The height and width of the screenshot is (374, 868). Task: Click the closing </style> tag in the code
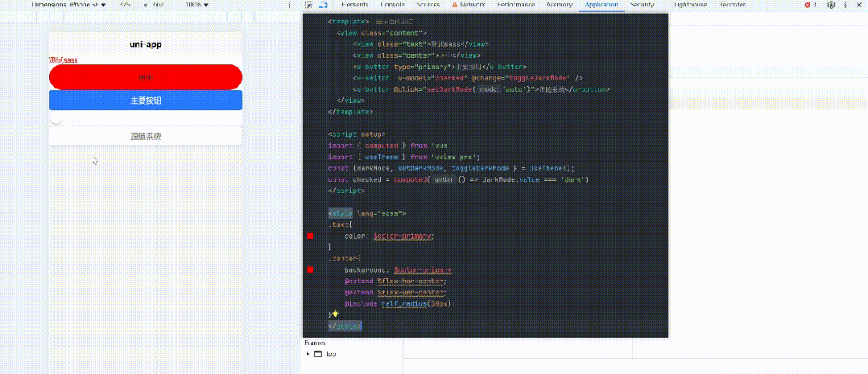point(345,327)
